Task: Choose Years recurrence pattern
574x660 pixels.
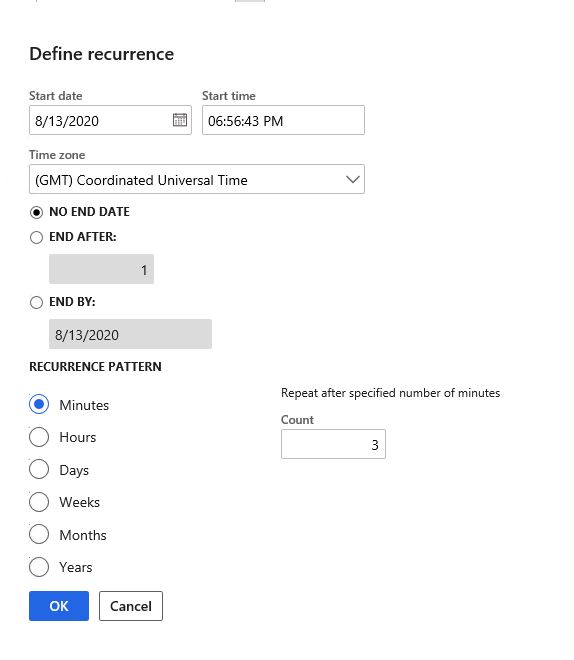Action: (x=39, y=567)
